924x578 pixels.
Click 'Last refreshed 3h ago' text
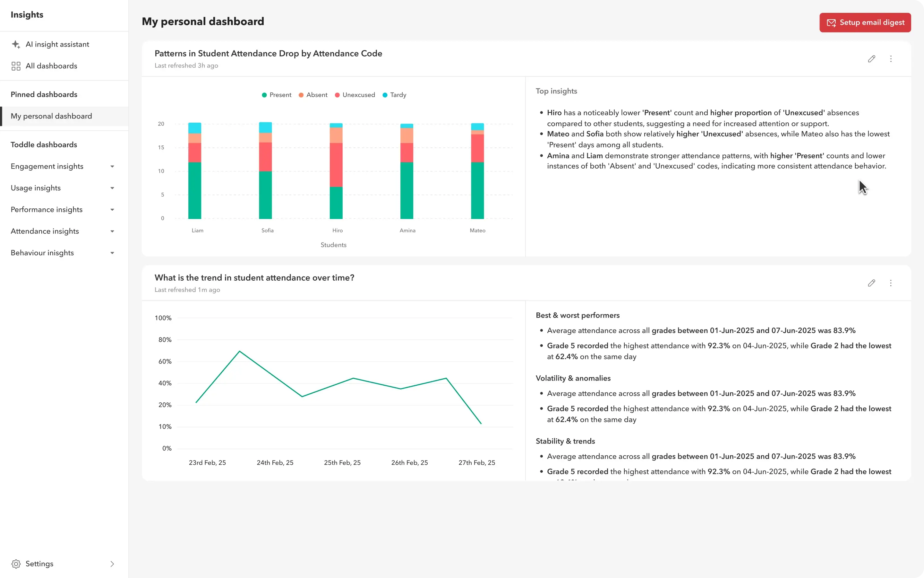pos(186,66)
